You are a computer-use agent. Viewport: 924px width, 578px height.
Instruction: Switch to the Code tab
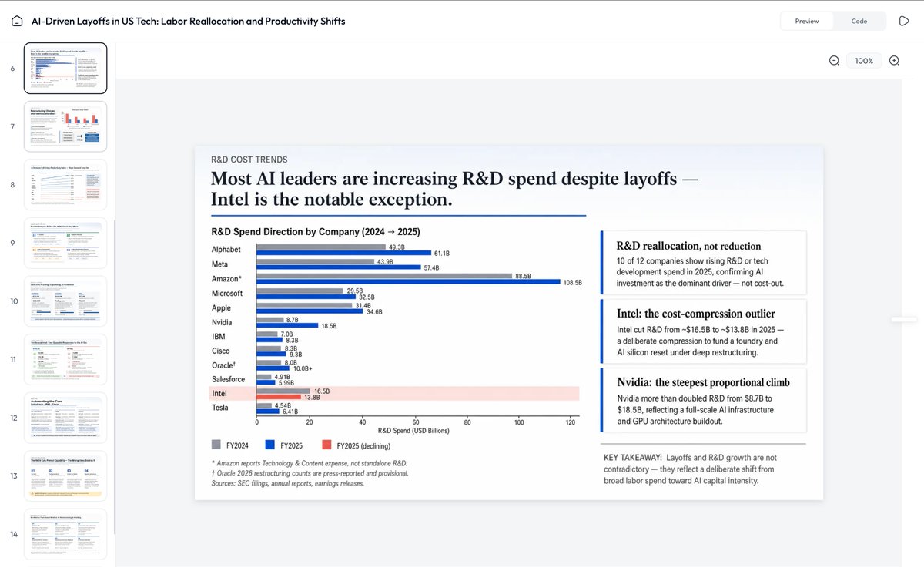point(859,21)
